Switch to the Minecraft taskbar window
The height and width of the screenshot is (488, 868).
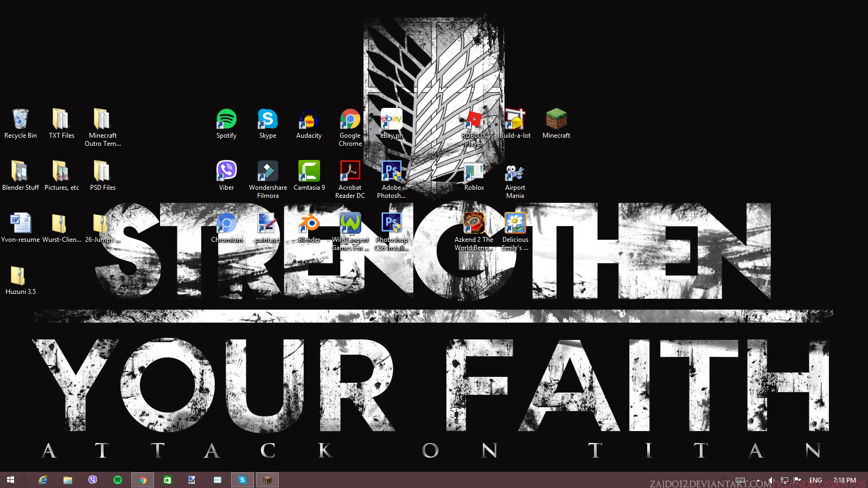click(267, 480)
